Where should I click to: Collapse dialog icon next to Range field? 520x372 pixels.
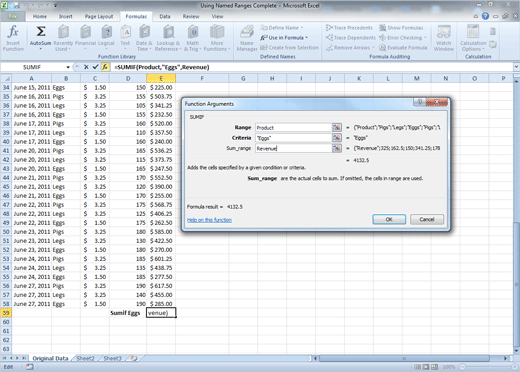[x=337, y=127]
